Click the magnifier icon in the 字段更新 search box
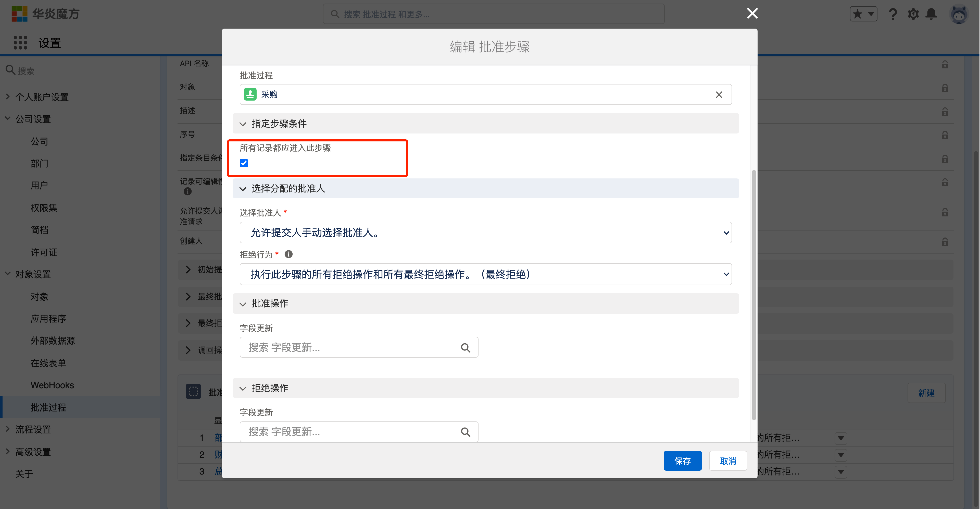Viewport: 980px width, 510px height. (466, 347)
